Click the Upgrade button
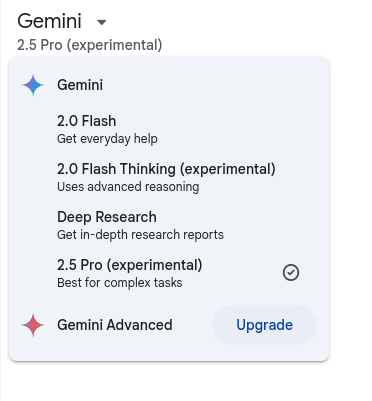 pos(264,325)
